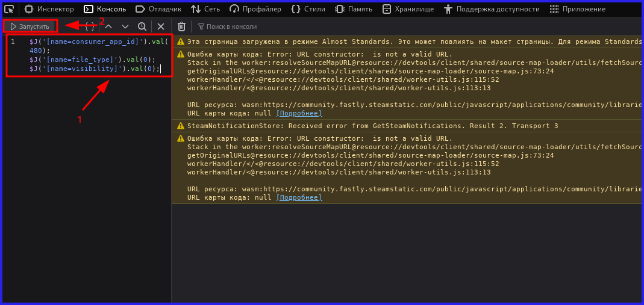Click the Запустить run button

pos(30,26)
